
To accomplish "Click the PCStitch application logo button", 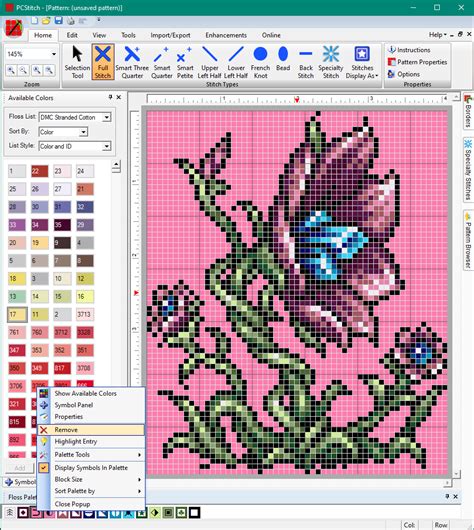I will [x=14, y=28].
